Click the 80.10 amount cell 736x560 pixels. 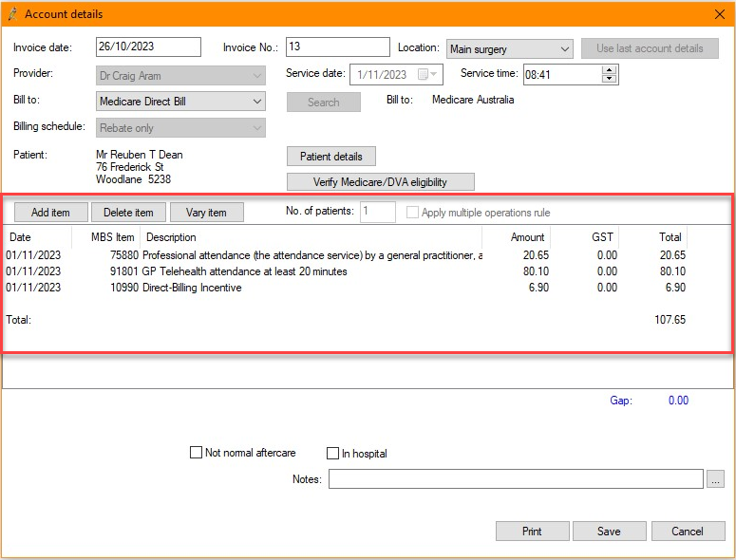536,271
